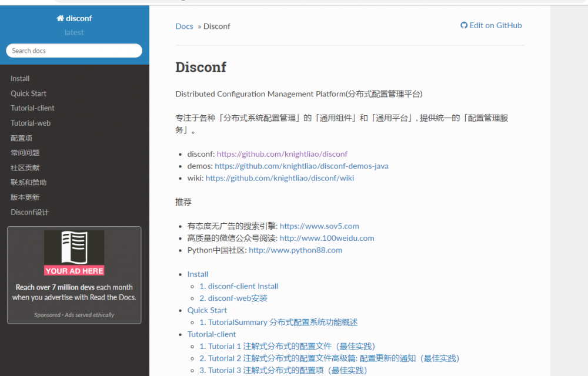Visit the www.python88.com link
Viewport: 588px width, 376px height.
point(296,250)
